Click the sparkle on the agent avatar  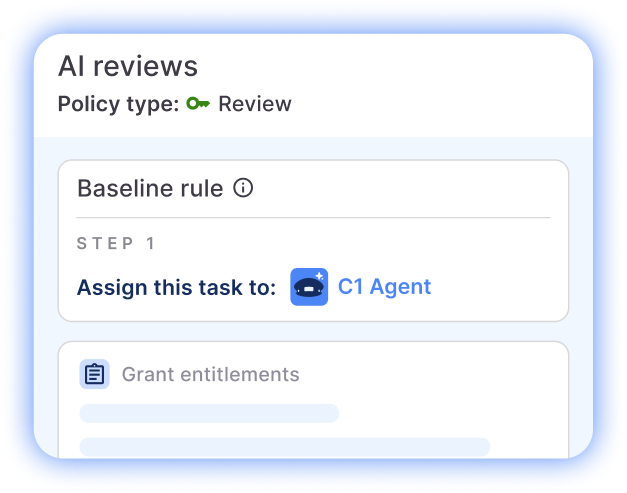click(320, 275)
